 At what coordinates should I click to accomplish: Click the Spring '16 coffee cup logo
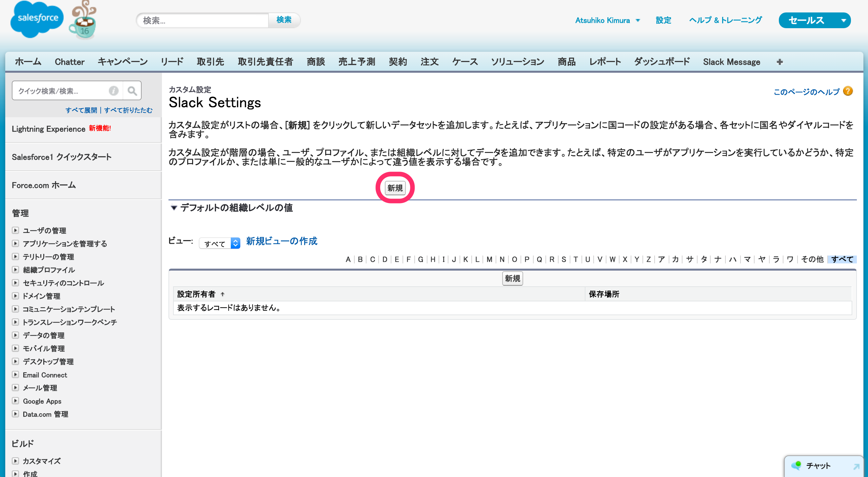(x=83, y=20)
